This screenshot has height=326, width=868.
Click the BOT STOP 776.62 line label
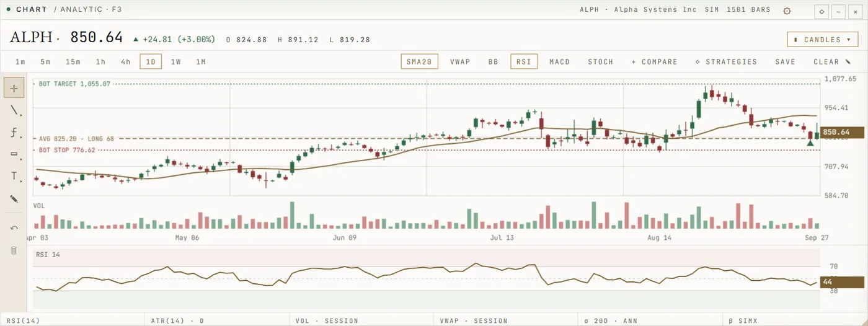(67, 150)
